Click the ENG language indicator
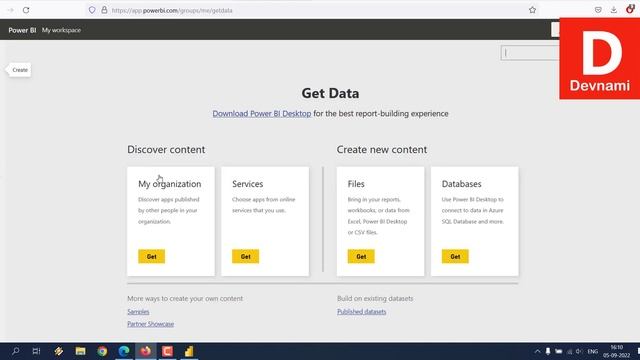The image size is (640, 360). tap(593, 351)
